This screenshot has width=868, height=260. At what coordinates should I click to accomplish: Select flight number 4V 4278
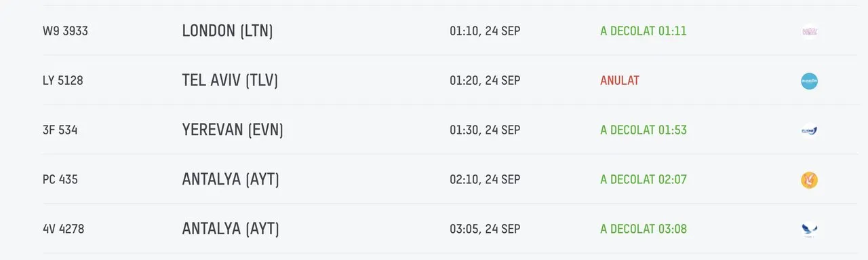pyautogui.click(x=63, y=229)
